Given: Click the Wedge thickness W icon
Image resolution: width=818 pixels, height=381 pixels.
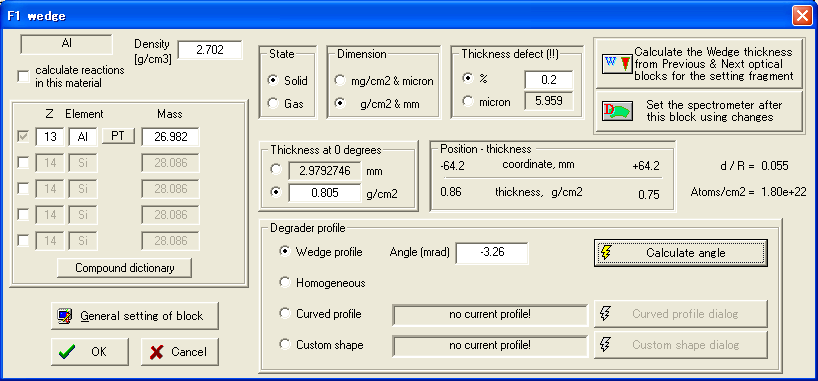Looking at the screenshot, I should (x=617, y=63).
